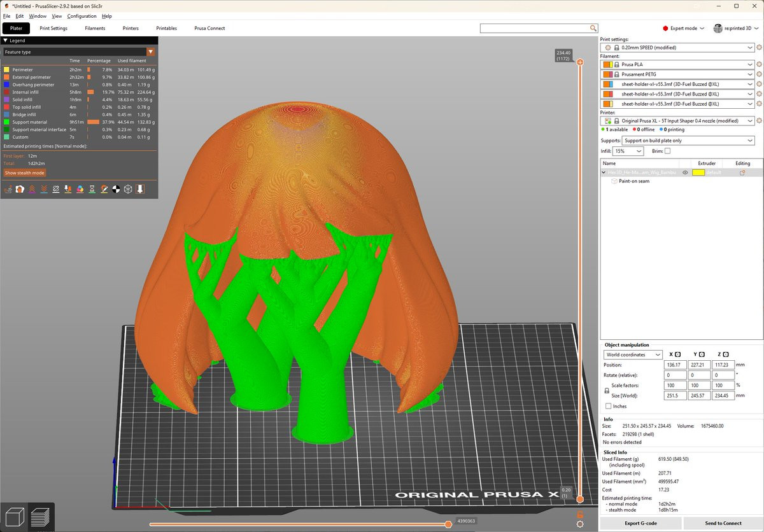Click the Export G-code button
Screen dimensions: 764x532
pyautogui.click(x=640, y=523)
